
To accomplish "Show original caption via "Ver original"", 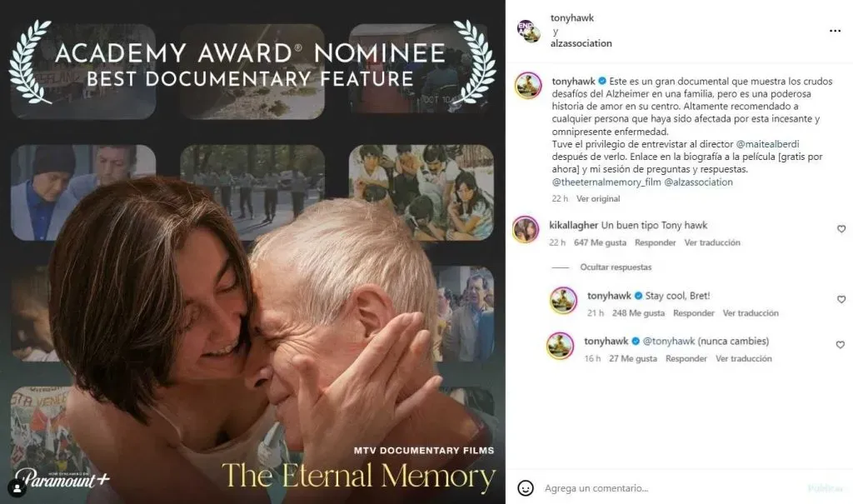I will coord(598,198).
